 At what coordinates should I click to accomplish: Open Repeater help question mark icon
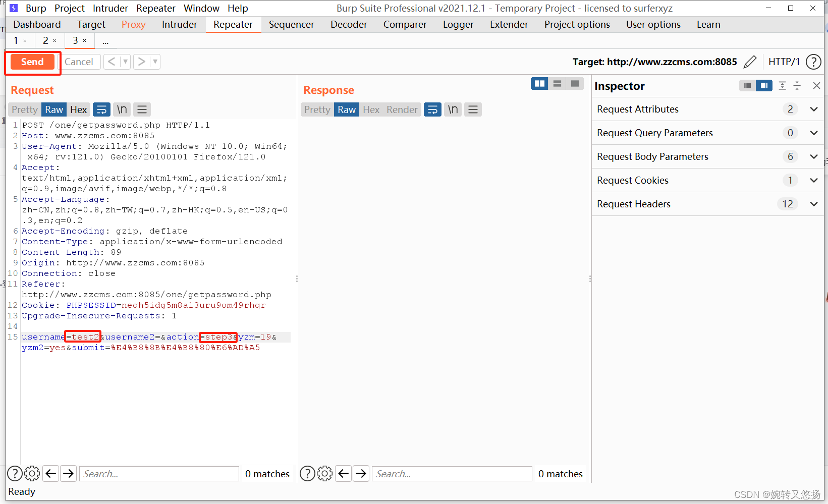tap(813, 62)
